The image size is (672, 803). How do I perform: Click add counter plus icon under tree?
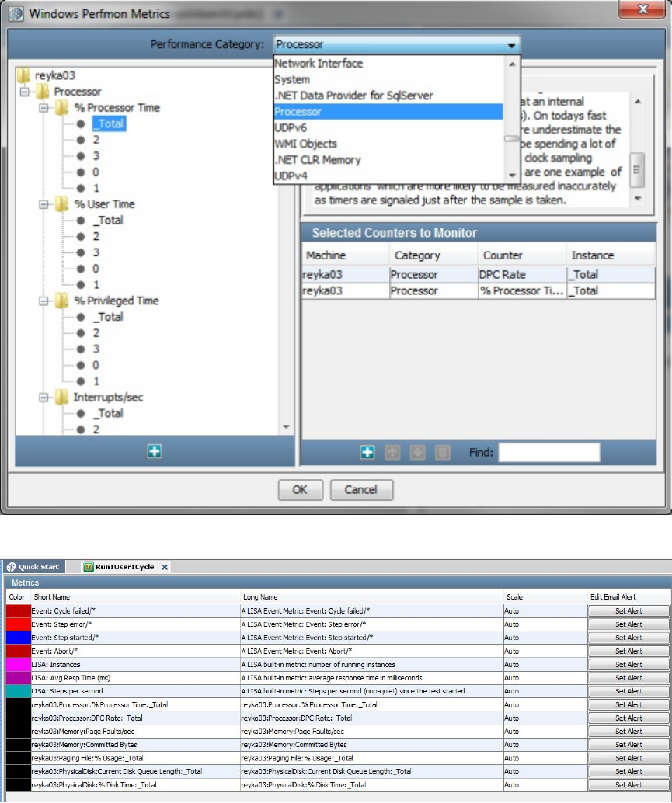tap(154, 451)
